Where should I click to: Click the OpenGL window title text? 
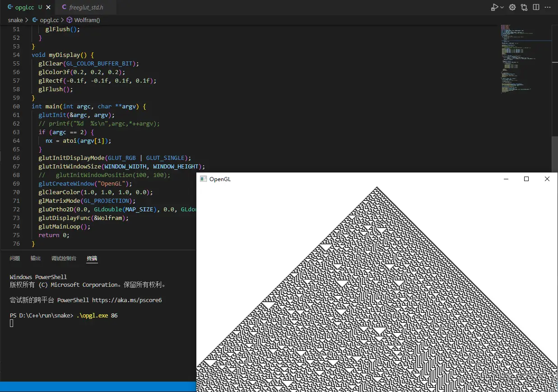tap(220, 179)
